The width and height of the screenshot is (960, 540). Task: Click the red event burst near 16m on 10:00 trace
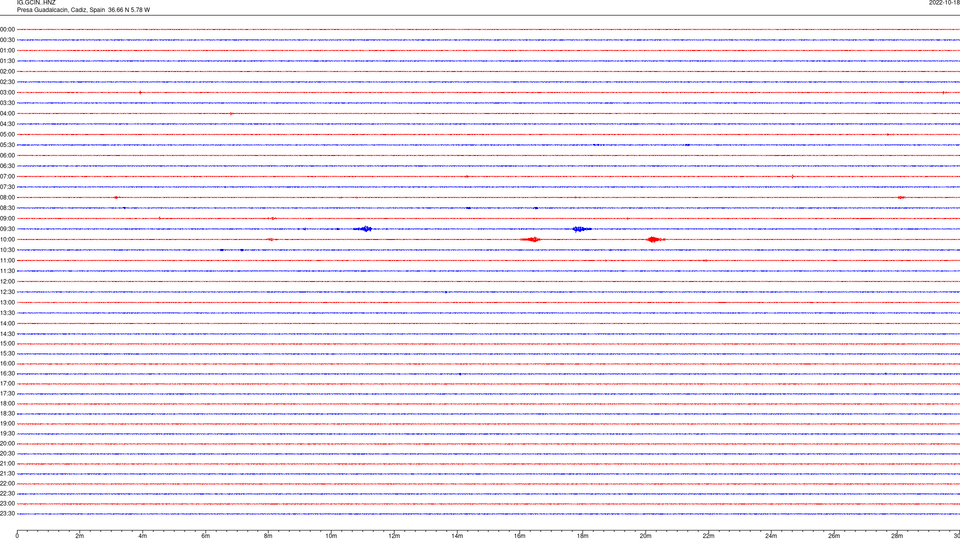pos(531,239)
